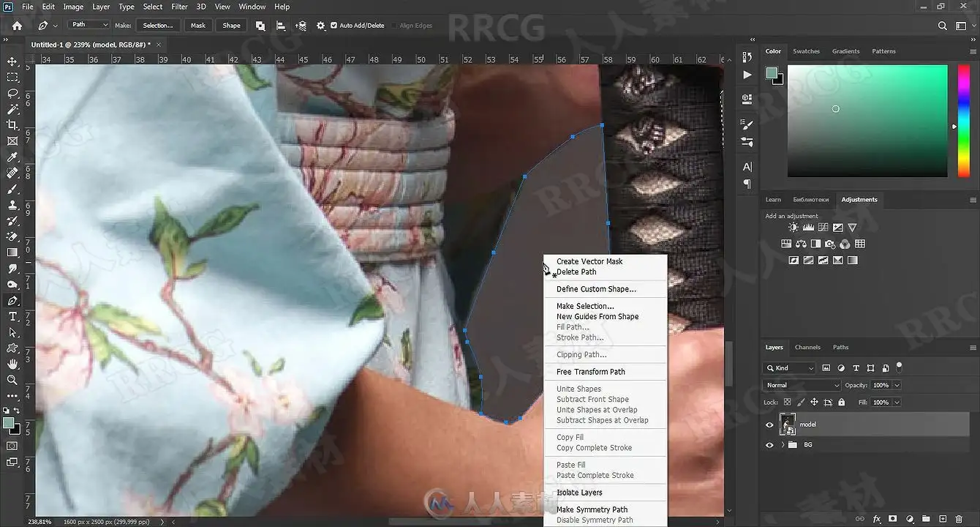
Task: Select the Eyedropper tool
Action: coord(12,157)
